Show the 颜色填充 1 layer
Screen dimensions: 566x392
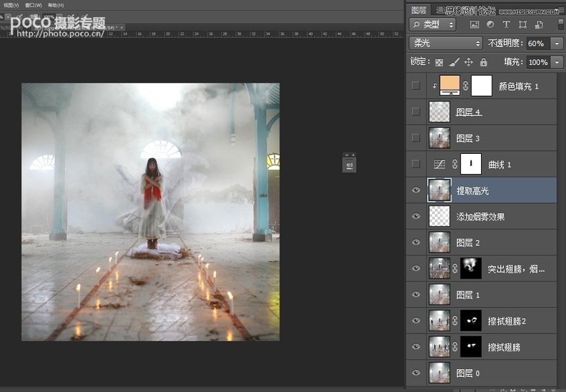(x=416, y=86)
